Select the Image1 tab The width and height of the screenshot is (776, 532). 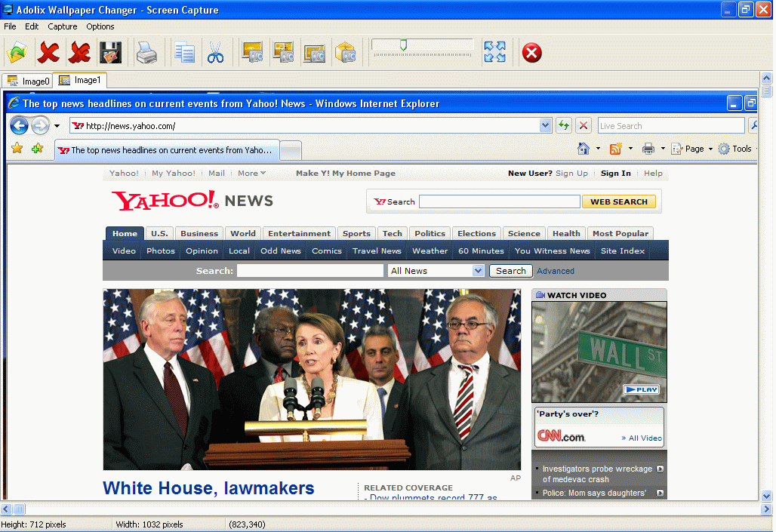click(80, 80)
